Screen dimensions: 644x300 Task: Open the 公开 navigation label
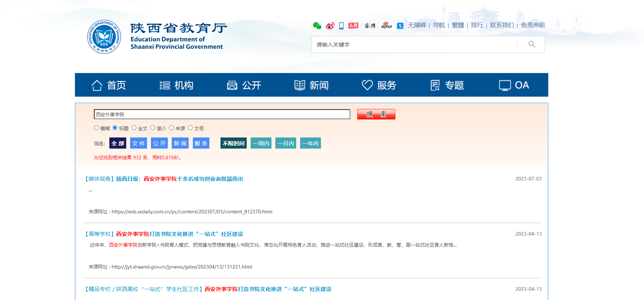(x=252, y=85)
